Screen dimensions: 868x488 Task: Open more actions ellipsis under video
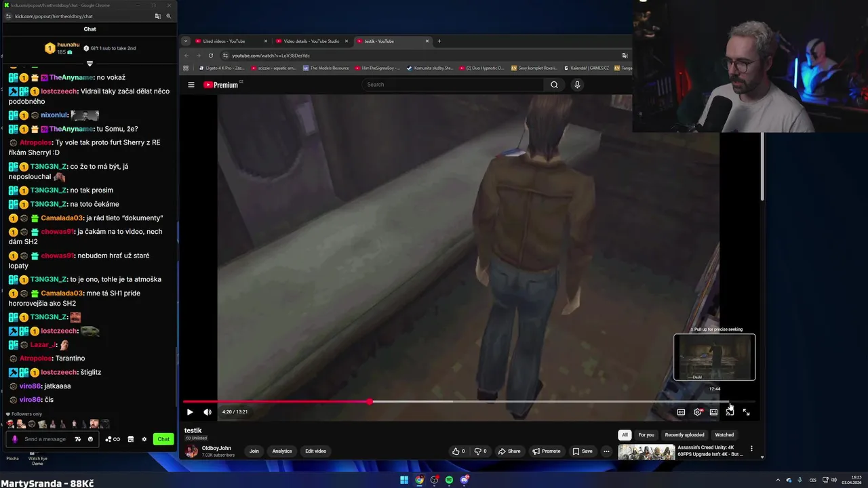pos(606,451)
